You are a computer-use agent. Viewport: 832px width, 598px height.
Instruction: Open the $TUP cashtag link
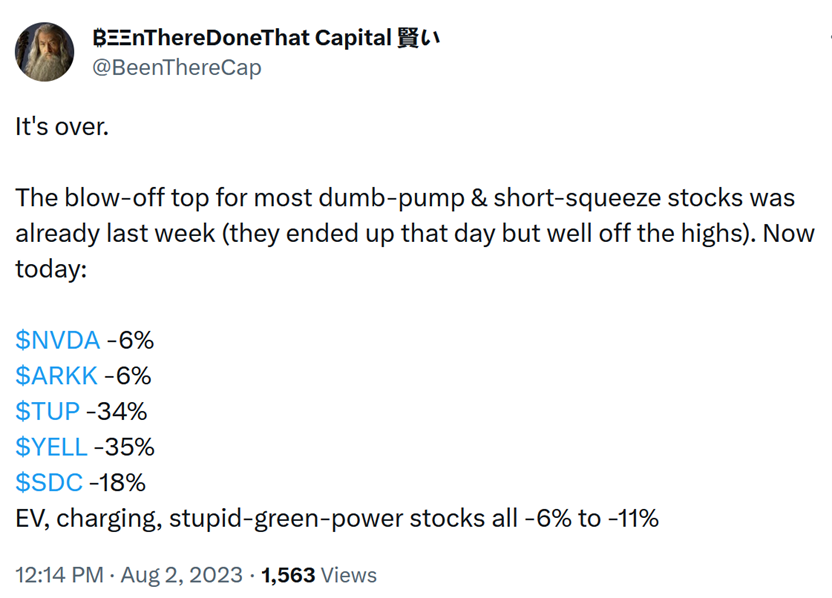(47, 411)
